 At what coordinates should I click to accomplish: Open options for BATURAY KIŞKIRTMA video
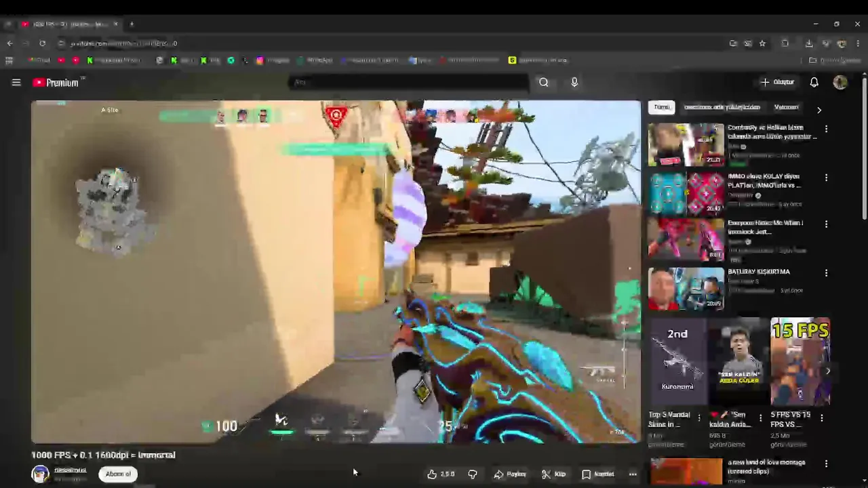pyautogui.click(x=826, y=273)
